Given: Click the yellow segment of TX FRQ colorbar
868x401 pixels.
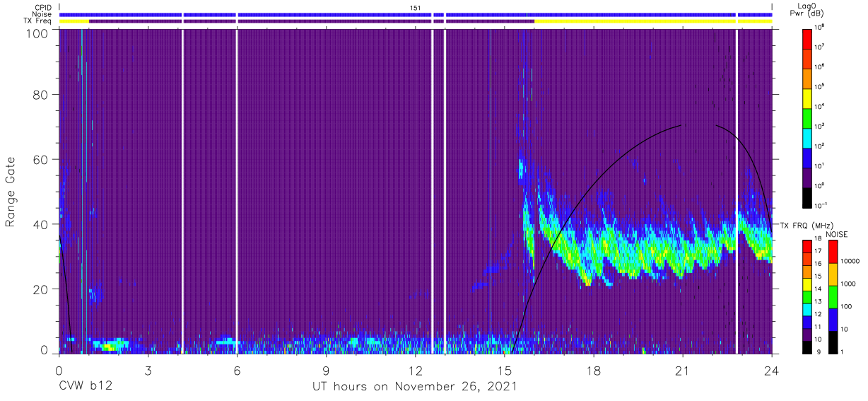Looking at the screenshot, I should coord(808,284).
